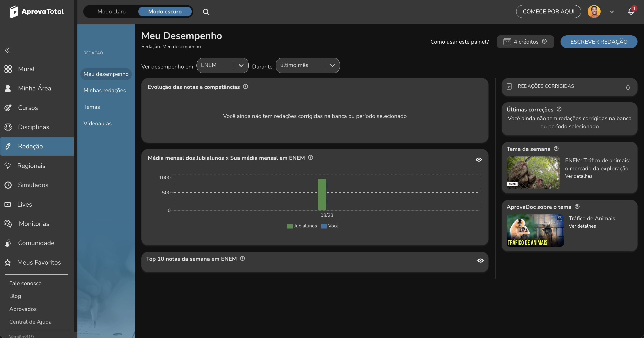Select Modo escuro toggle
Image resolution: width=644 pixels, height=338 pixels.
pyautogui.click(x=165, y=11)
